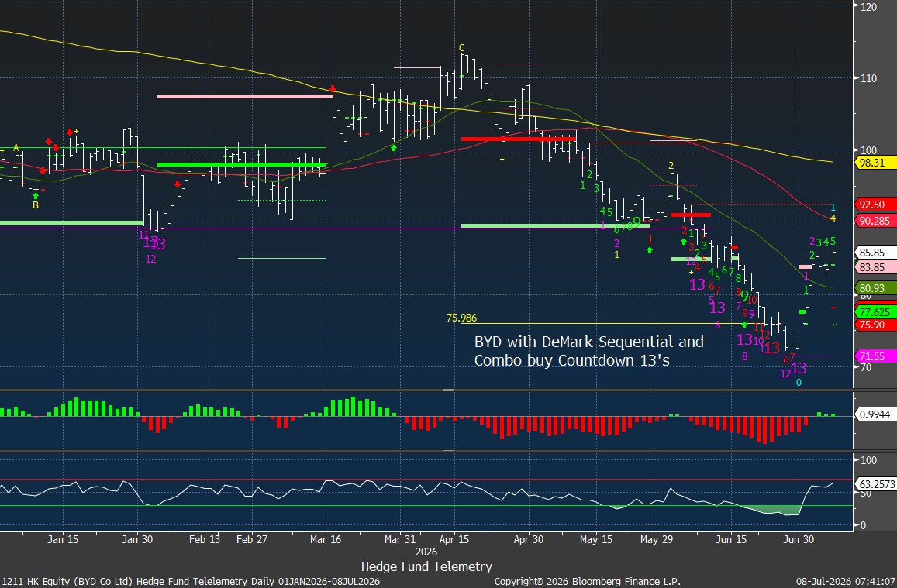
Task: Click the cyan 0 marker below Jun 30 low
Action: pos(799,383)
